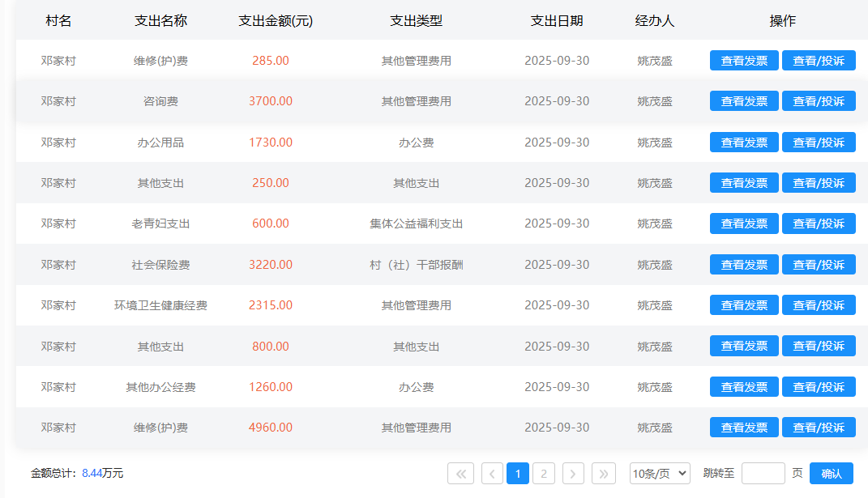Screen dimensions: 868x498
Task: Open 查看/投诉 for the 4960.00 维修(护)费 row
Action: coord(819,428)
